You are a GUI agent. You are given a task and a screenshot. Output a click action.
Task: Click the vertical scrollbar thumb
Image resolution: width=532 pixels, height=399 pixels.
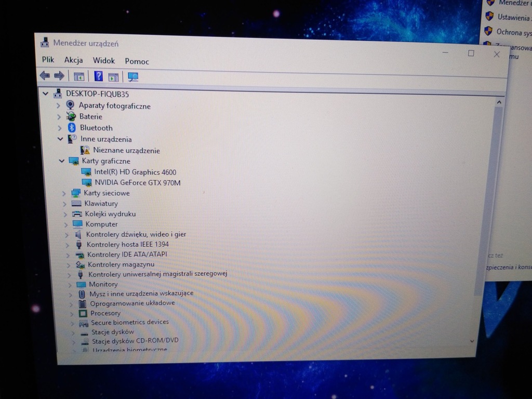tap(489, 200)
